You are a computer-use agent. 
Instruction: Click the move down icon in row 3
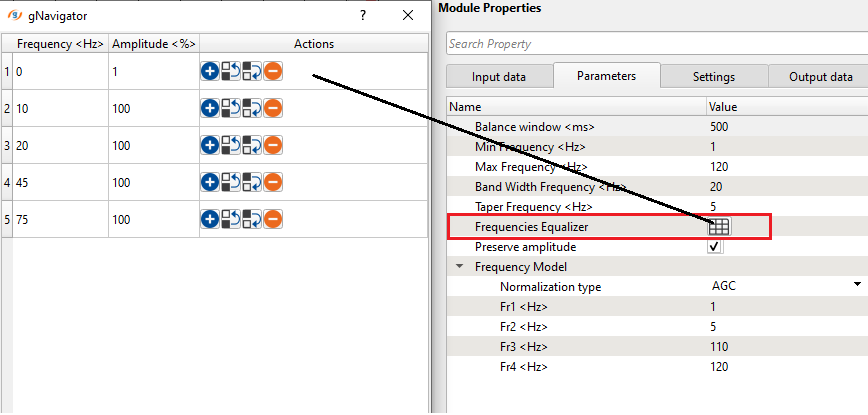252,145
